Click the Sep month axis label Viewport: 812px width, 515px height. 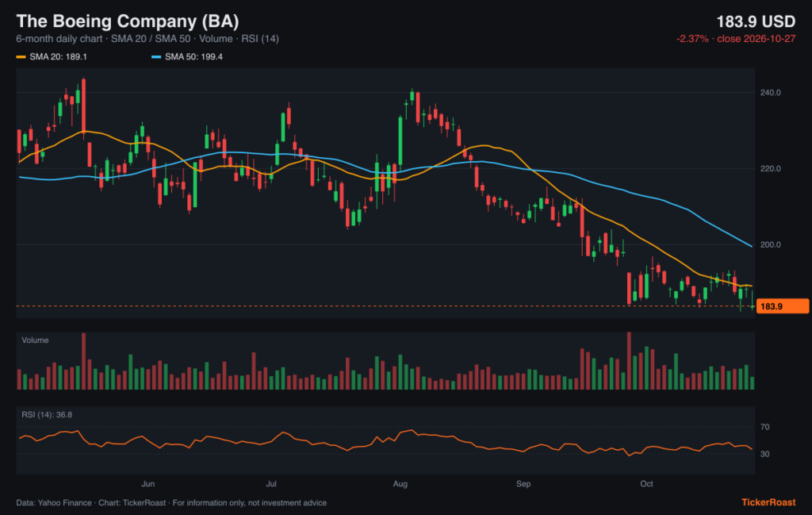523,484
